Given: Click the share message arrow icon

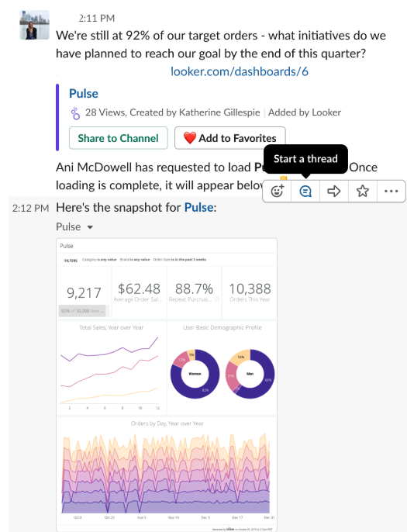Looking at the screenshot, I should 333,192.
